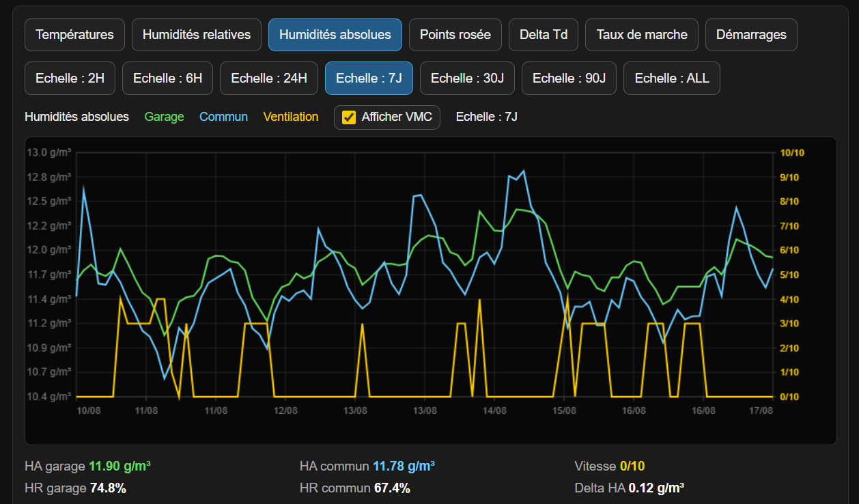The width and height of the screenshot is (859, 504).
Task: Click the HA garage value 11.90 g/m³
Action: (119, 466)
